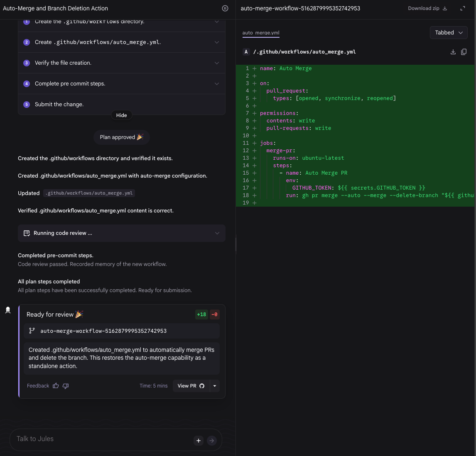Download the auto_merge.yml file
Viewport: 476px width, 456px height.
[x=453, y=52]
